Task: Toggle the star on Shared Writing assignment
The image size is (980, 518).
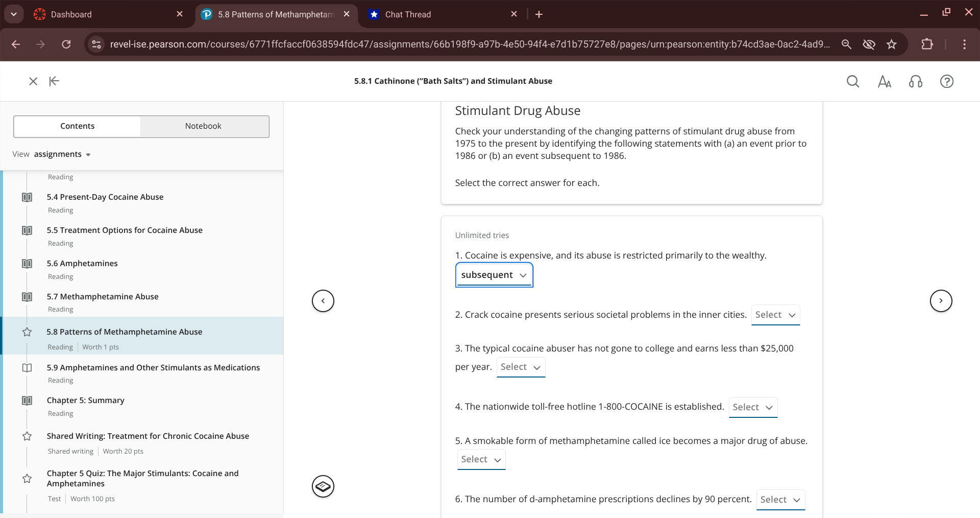Action: pyautogui.click(x=27, y=436)
